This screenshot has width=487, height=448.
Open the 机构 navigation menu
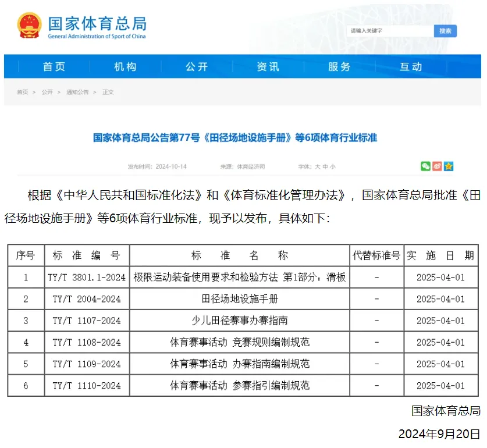(126, 66)
